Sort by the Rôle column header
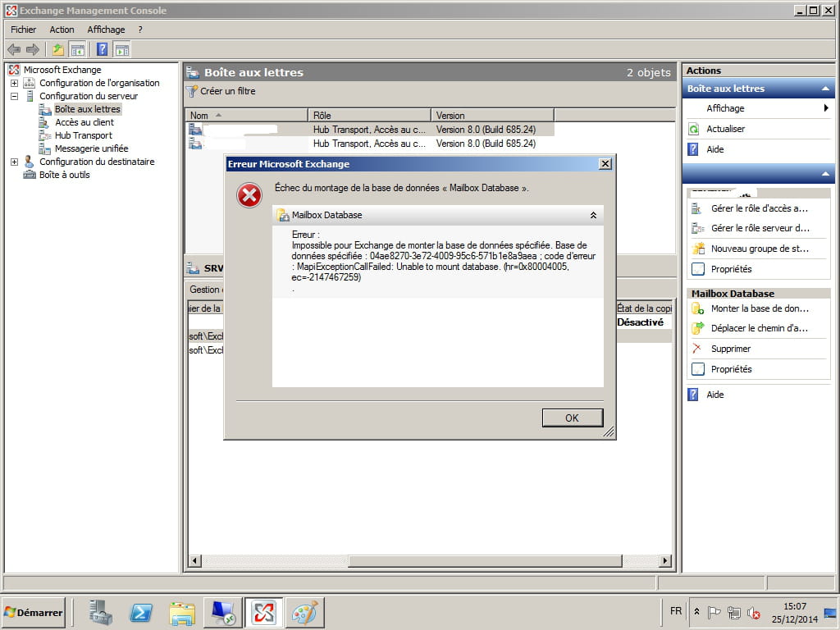The image size is (840, 630). (x=370, y=115)
